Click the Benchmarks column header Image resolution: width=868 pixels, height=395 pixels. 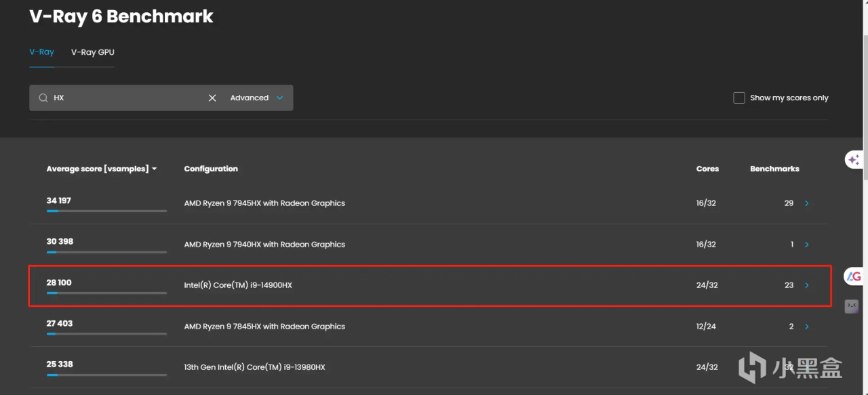[774, 169]
